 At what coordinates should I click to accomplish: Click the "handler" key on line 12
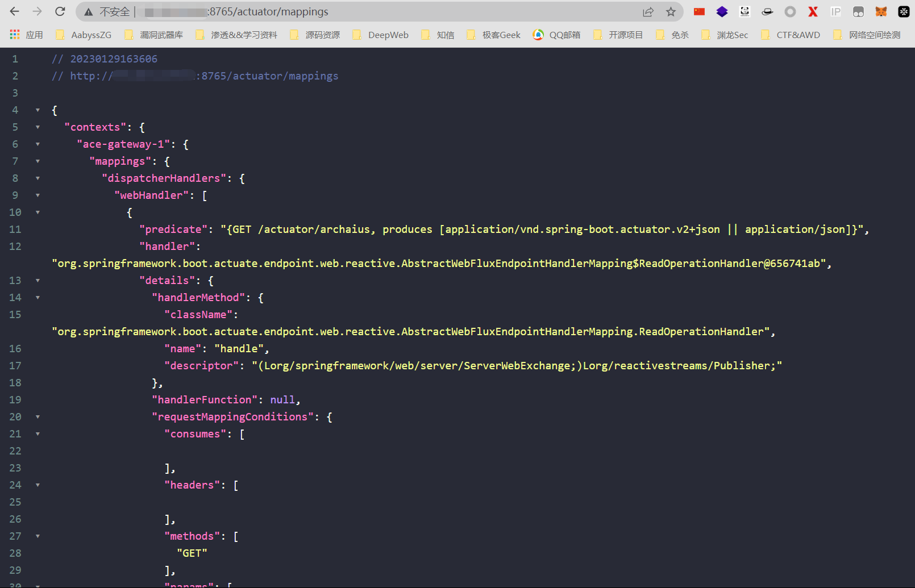click(167, 247)
